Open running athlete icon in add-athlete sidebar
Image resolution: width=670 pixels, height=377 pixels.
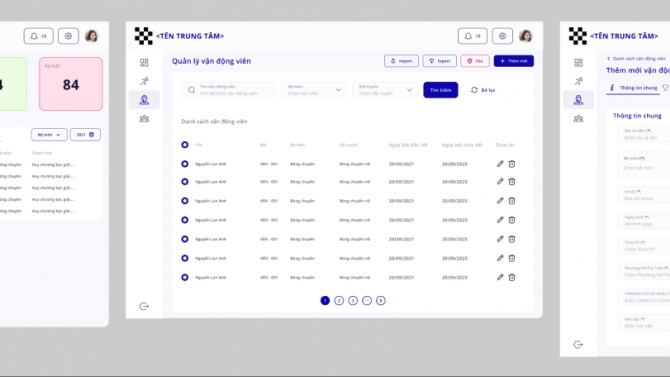click(x=578, y=81)
